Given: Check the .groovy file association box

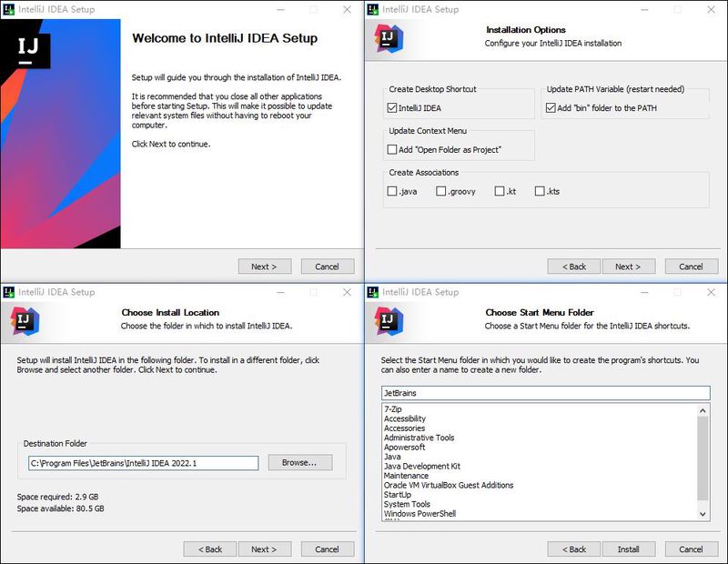Looking at the screenshot, I should (x=441, y=191).
